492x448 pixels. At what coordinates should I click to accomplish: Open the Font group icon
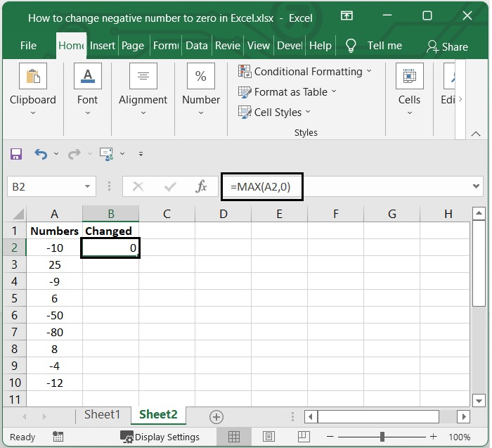click(88, 76)
